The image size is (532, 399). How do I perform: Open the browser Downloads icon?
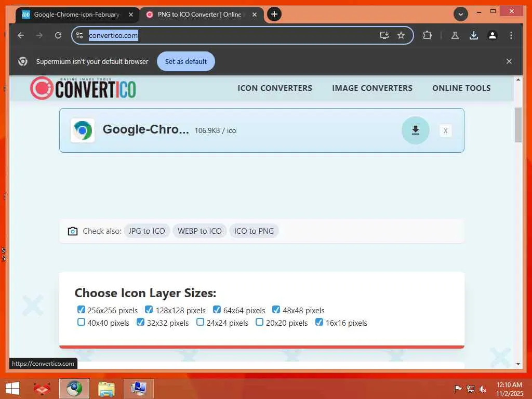tap(474, 35)
